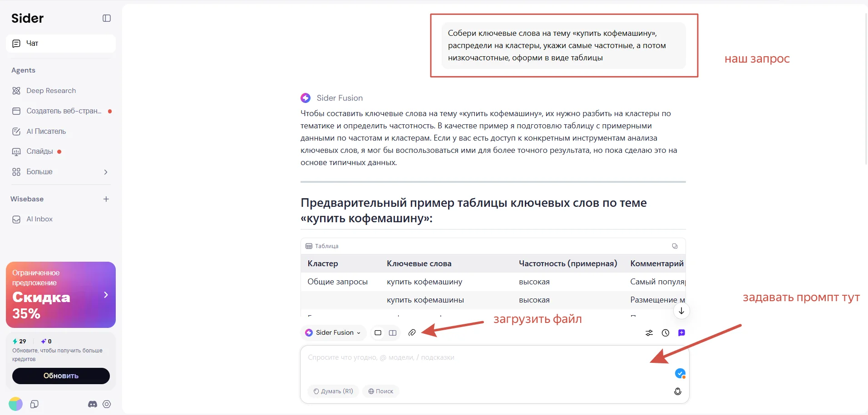Click the sparkle credits counter 0

(46, 341)
